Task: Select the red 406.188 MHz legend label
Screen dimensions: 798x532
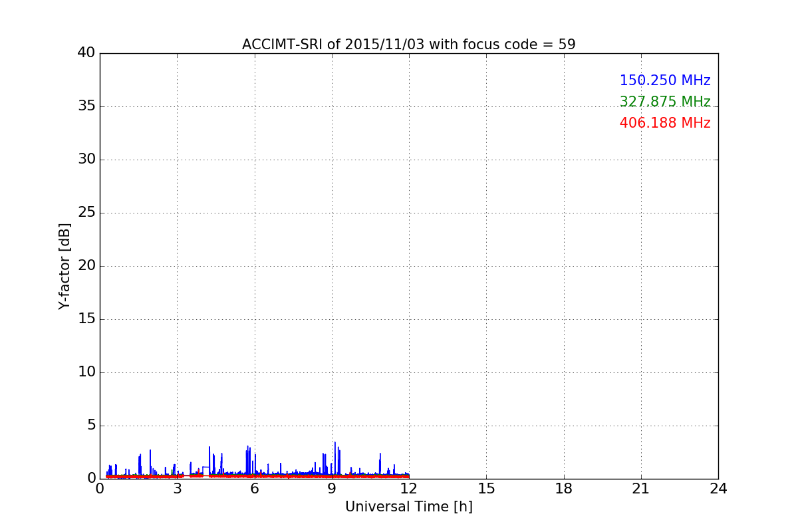Action: click(665, 123)
